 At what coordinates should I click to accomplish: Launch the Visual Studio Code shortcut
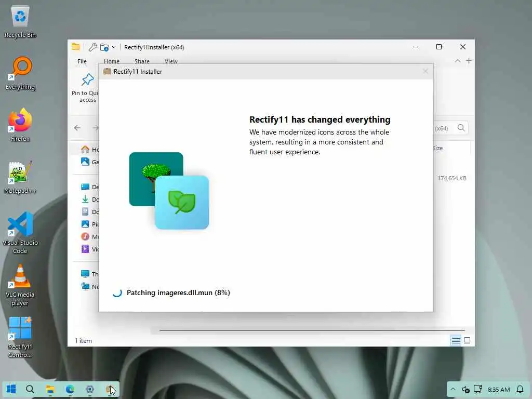tap(20, 233)
